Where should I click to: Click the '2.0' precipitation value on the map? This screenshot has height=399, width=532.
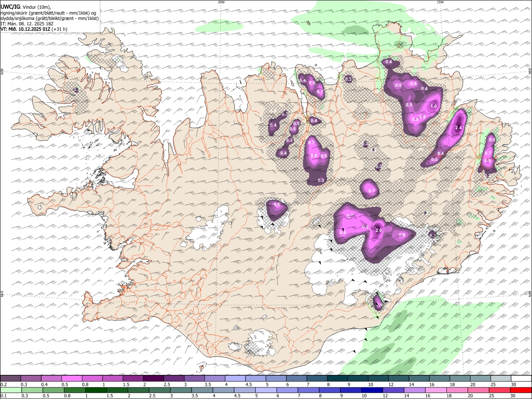pos(378,231)
